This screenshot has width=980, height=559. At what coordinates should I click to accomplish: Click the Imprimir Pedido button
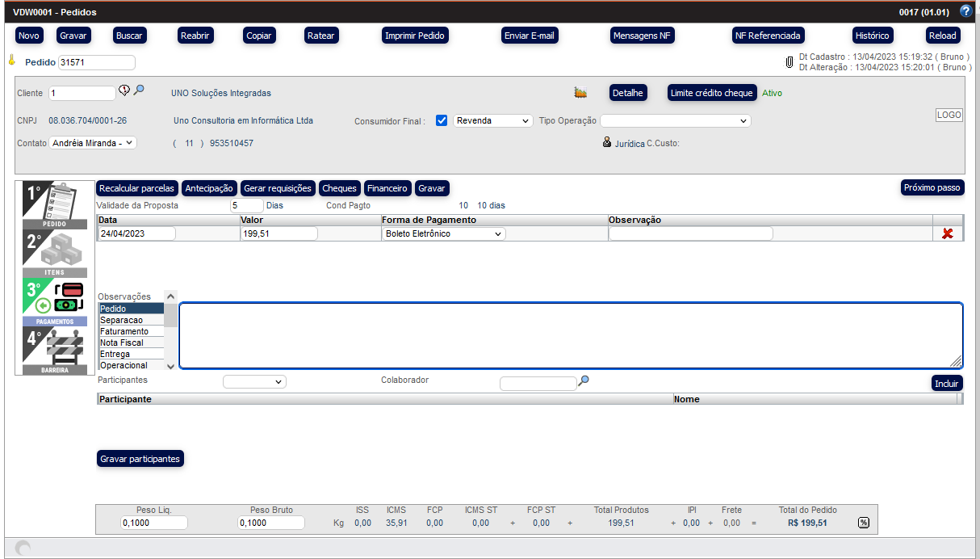[415, 36]
